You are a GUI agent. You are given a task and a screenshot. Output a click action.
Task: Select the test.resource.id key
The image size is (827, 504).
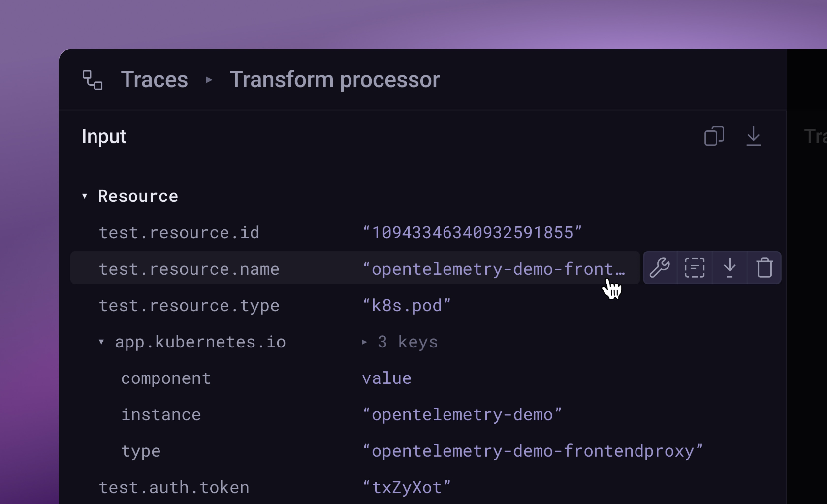tap(179, 233)
